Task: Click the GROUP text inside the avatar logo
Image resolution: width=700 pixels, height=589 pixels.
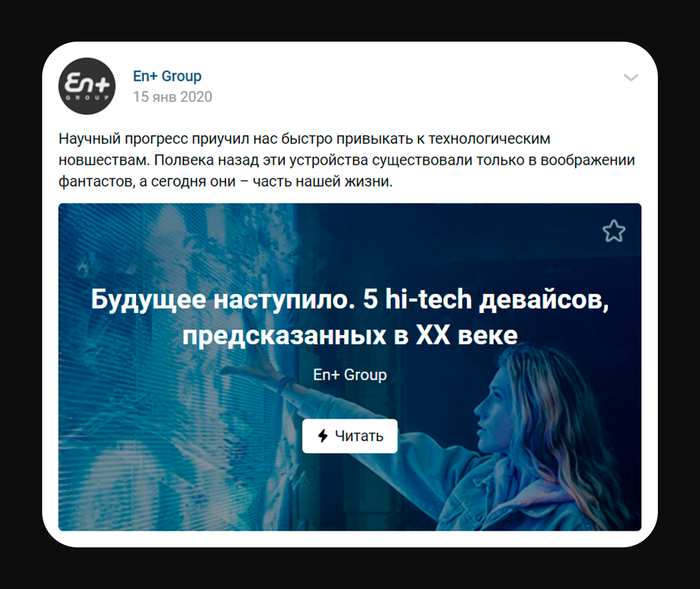Action: [x=87, y=97]
